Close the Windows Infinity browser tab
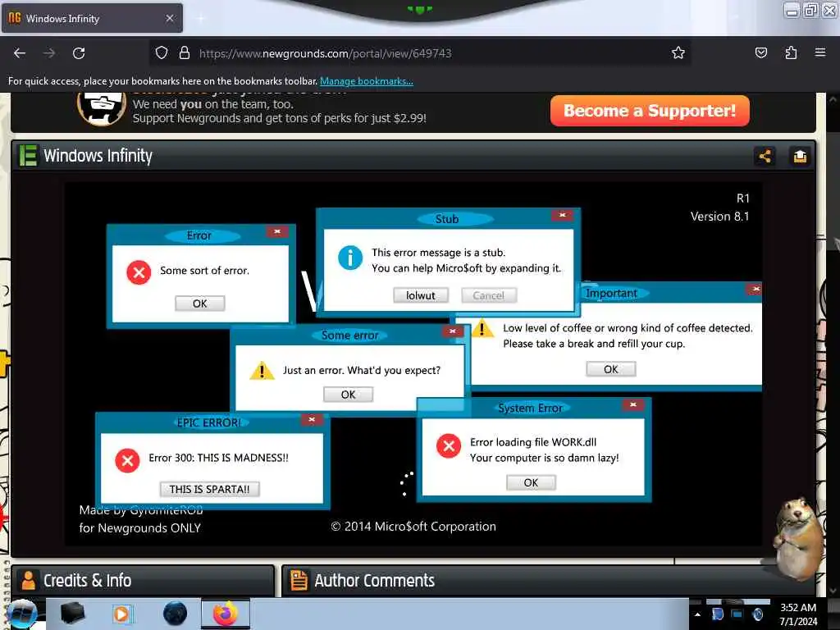The image size is (840, 630). coord(170,18)
